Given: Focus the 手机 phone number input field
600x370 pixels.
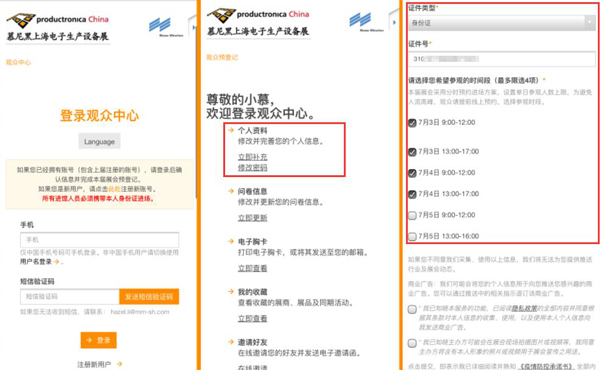Looking at the screenshot, I should coord(99,240).
